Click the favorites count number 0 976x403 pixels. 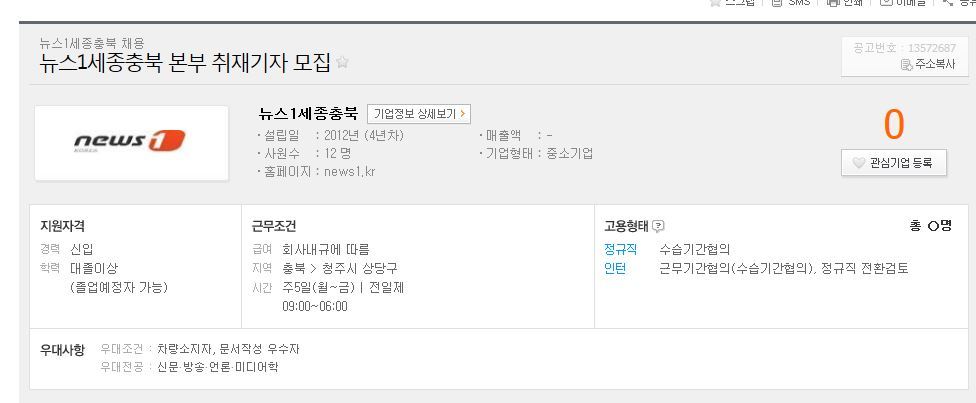point(893,125)
